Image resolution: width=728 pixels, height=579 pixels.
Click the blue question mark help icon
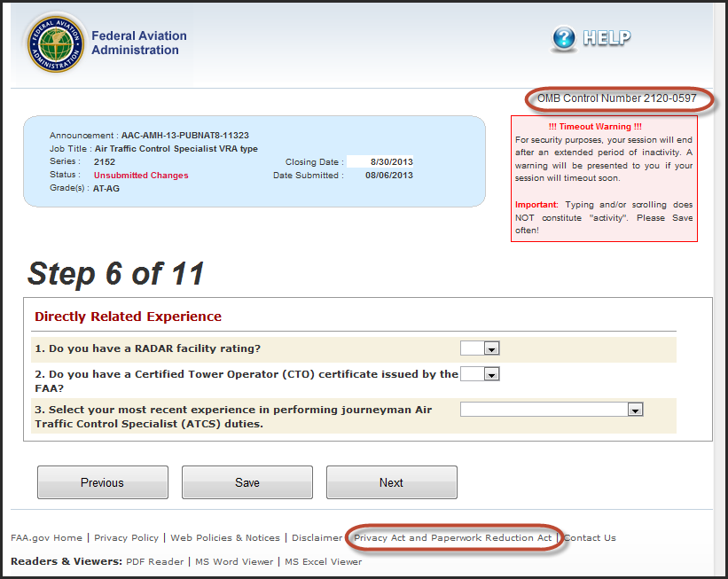[x=564, y=38]
